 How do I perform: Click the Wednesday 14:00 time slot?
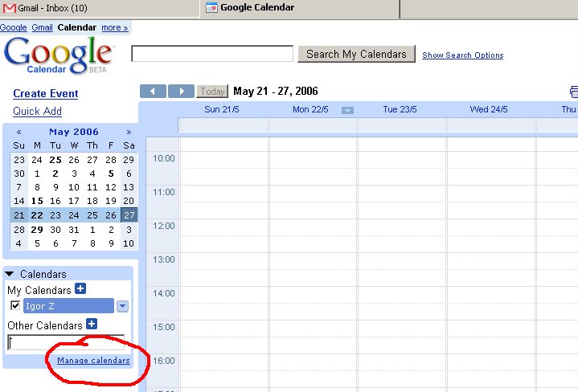(491, 295)
